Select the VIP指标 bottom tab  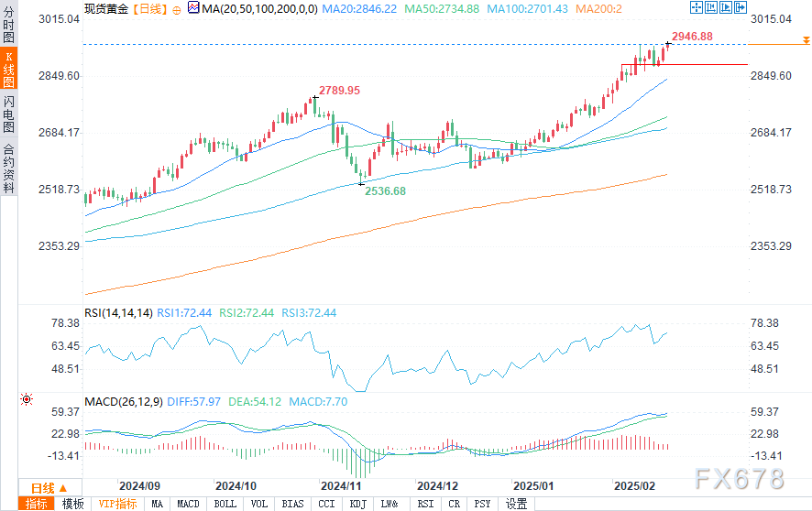[x=117, y=504]
